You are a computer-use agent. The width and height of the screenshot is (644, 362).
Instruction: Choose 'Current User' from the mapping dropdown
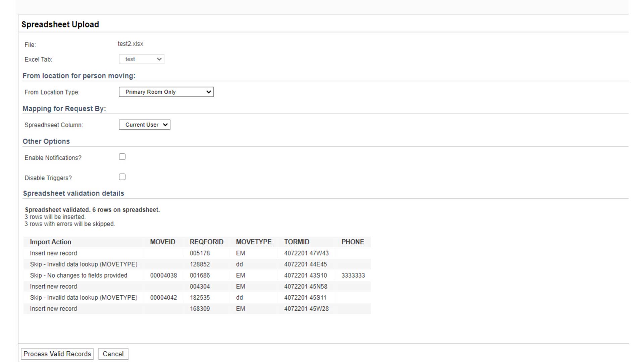tap(144, 125)
